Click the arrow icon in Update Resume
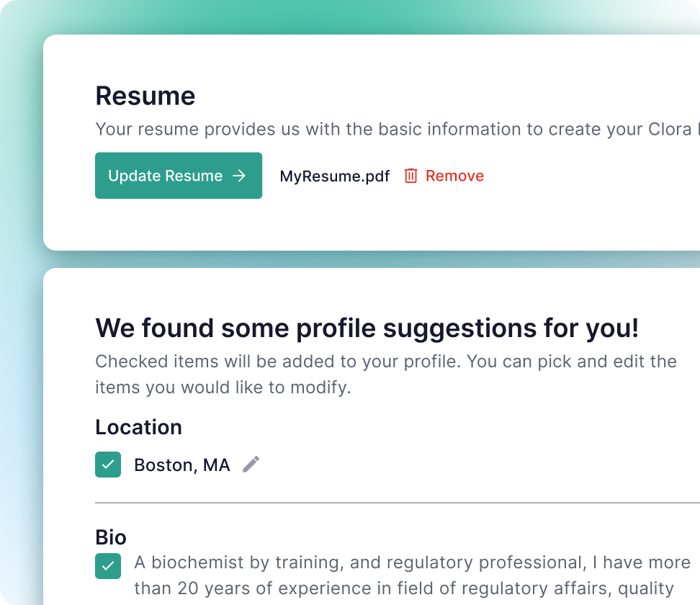 click(240, 176)
